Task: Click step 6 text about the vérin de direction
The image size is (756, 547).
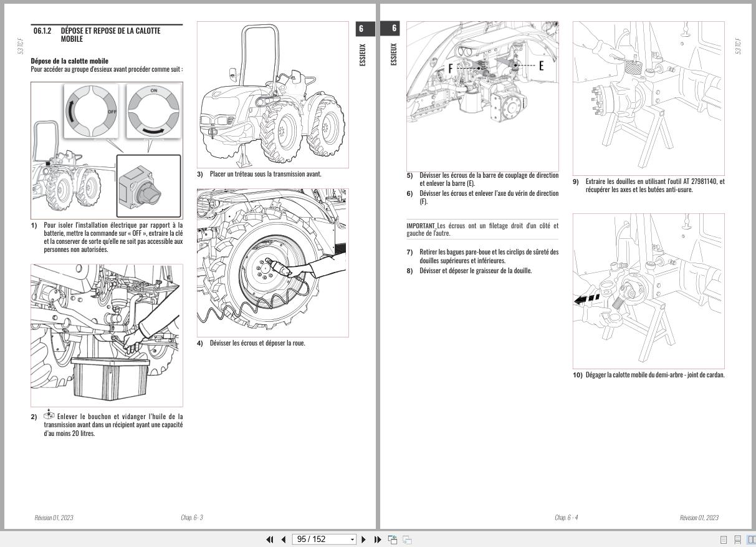Action: [x=489, y=198]
